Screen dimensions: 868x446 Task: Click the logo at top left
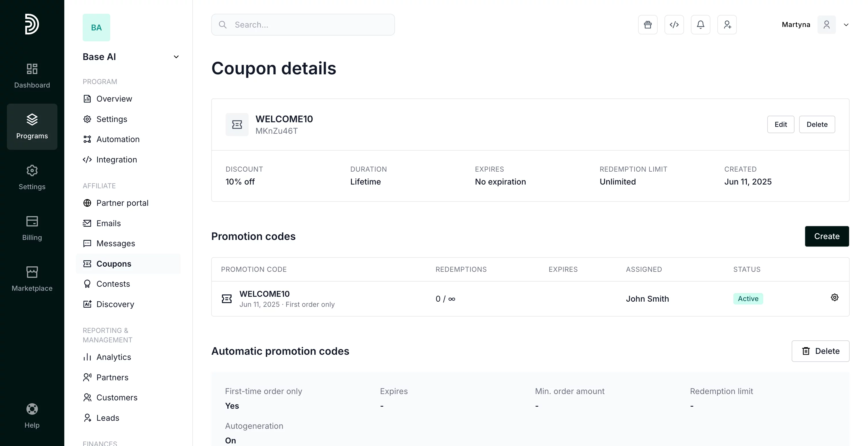(x=32, y=24)
